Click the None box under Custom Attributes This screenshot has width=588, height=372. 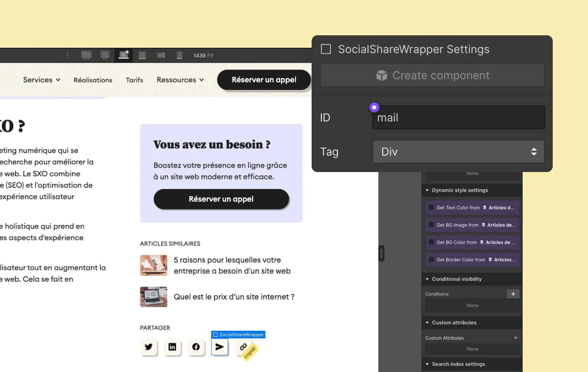[x=473, y=349]
